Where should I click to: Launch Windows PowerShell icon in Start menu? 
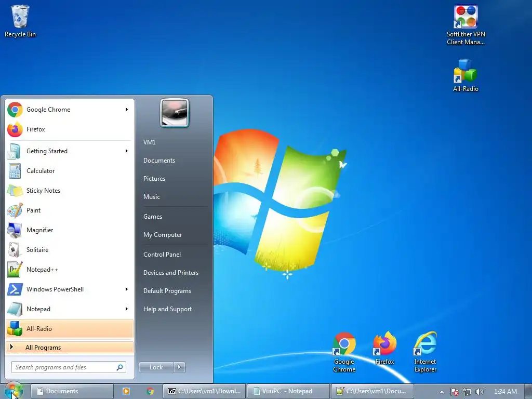(15, 289)
